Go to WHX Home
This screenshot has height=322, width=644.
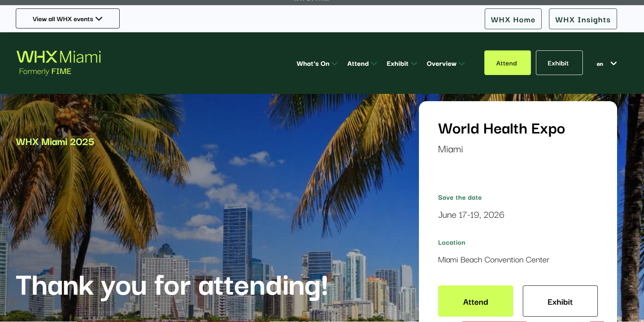tap(513, 19)
